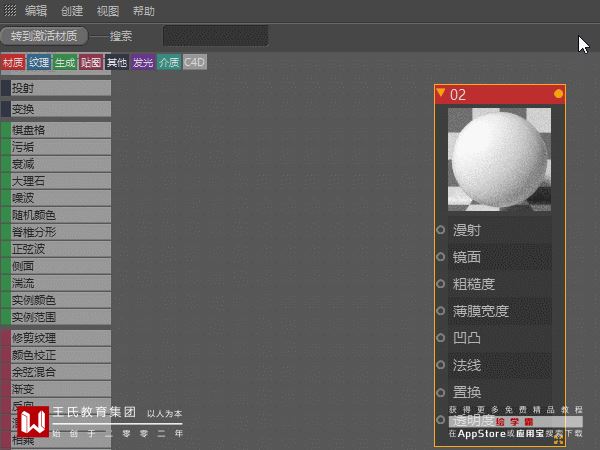Image resolution: width=600 pixels, height=450 pixels.
Task: Add a 衰减 texture node
Action: click(56, 164)
